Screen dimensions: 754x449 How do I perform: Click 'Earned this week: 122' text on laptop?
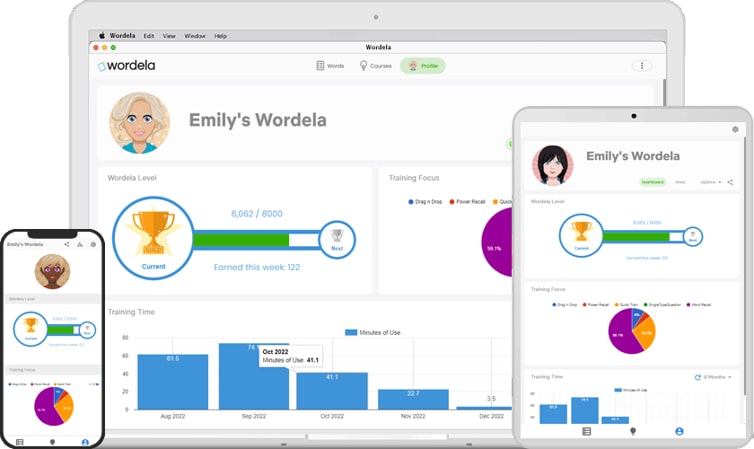(x=257, y=267)
